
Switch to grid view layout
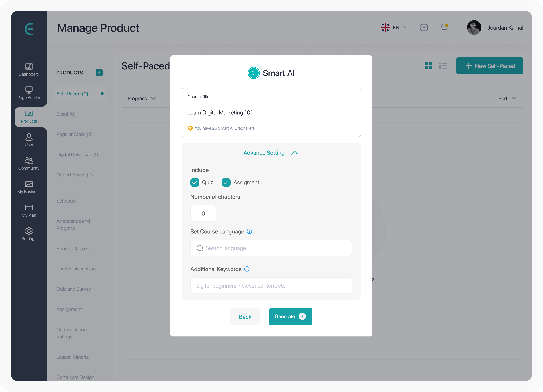point(429,66)
